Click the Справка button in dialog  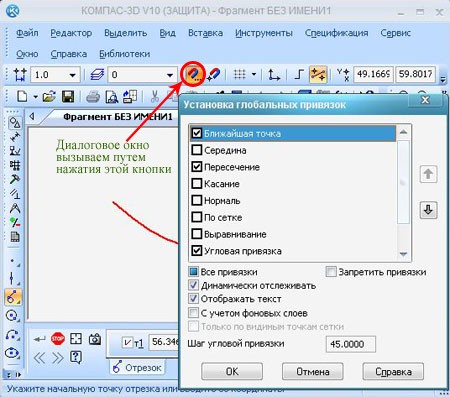tap(393, 371)
